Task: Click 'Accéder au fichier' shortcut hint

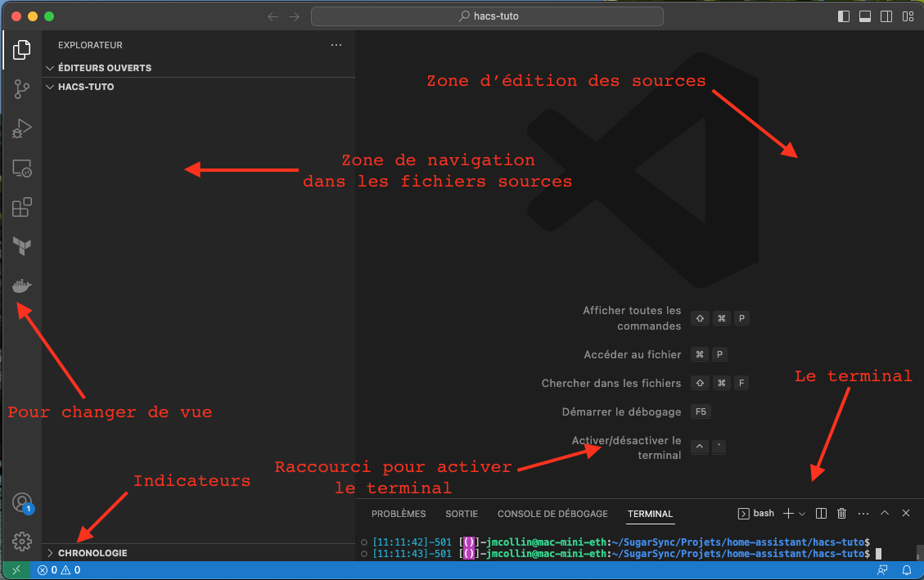Action: point(633,354)
